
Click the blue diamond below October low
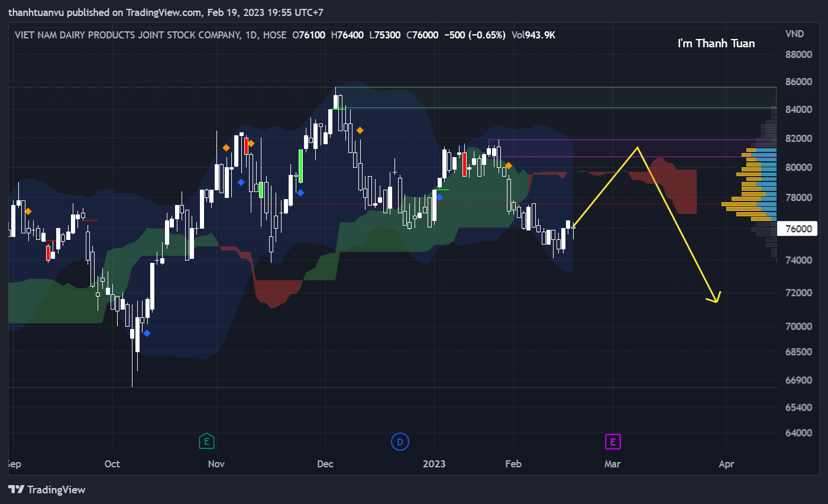[x=147, y=333]
